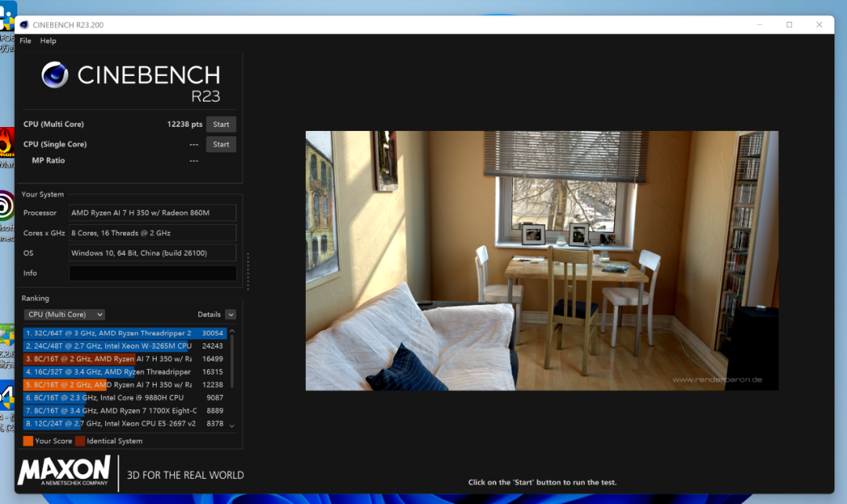Open the File menu
The image size is (847, 504).
coord(25,41)
